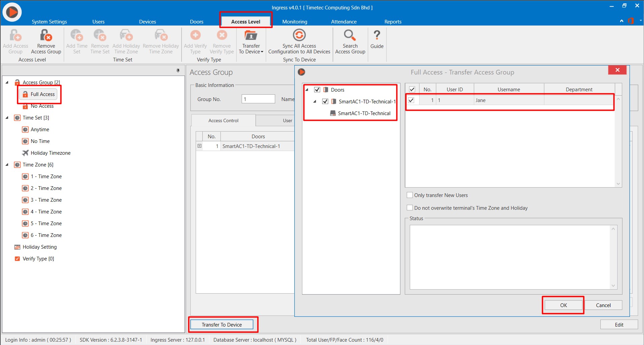Open the Monitoring ribbon tab

[295, 21]
